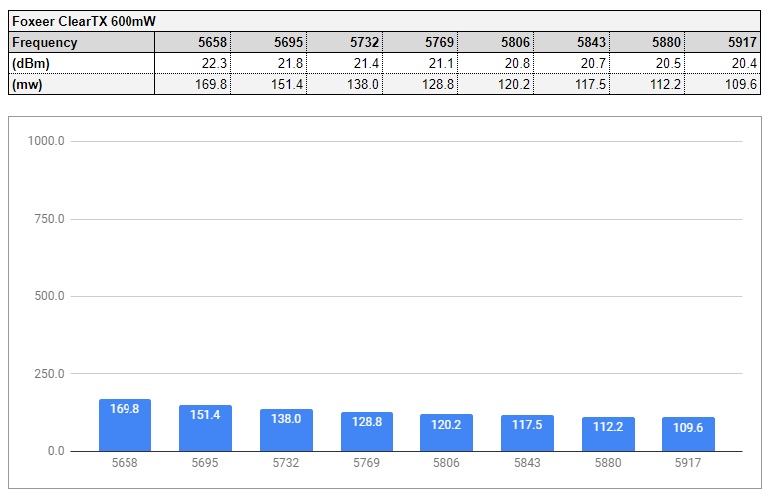Click frequency cell 5806 in the table
The height and width of the screenshot is (500, 770).
[496, 42]
